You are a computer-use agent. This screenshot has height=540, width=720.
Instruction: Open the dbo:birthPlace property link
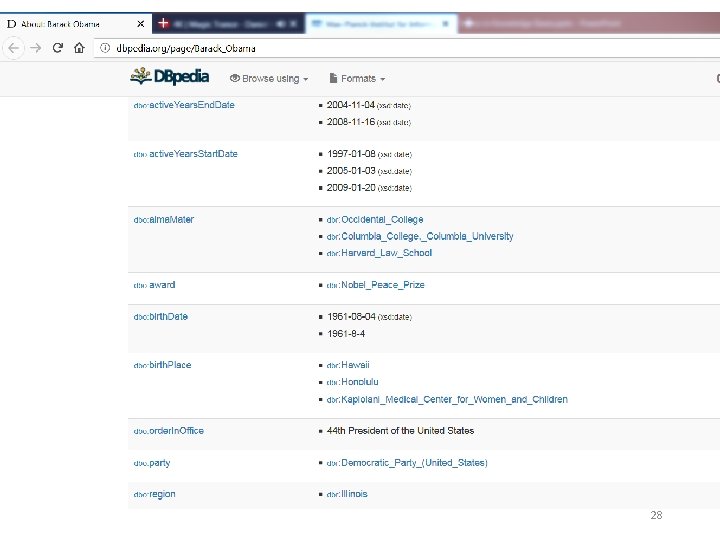[162, 366]
